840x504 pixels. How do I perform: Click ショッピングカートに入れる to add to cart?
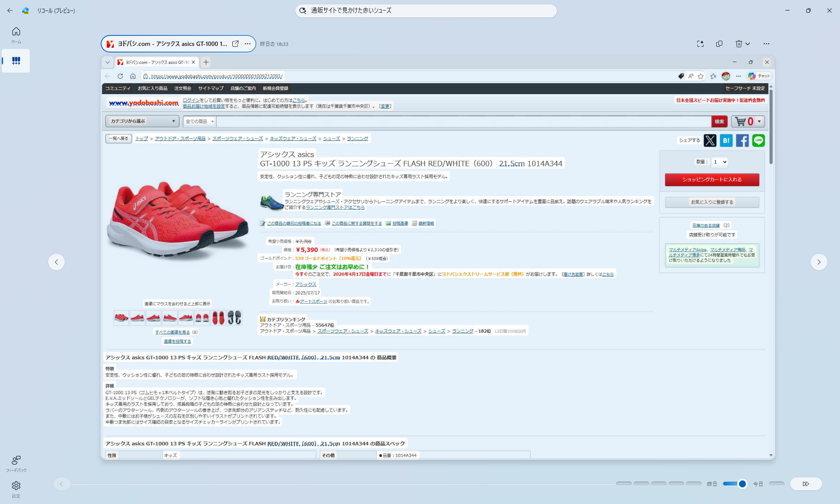click(x=712, y=179)
